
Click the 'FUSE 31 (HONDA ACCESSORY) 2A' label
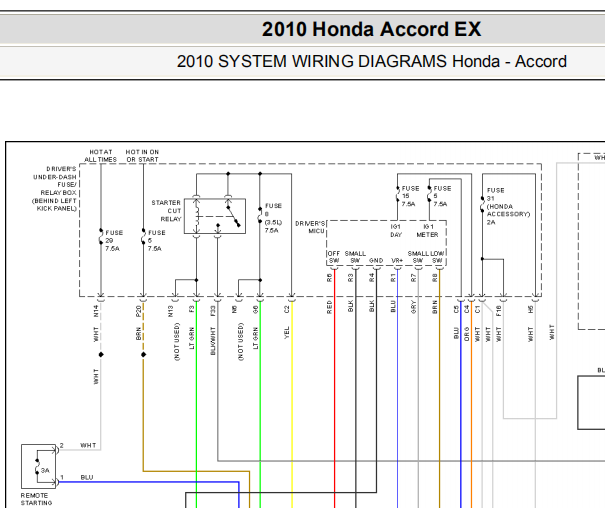[x=509, y=206]
